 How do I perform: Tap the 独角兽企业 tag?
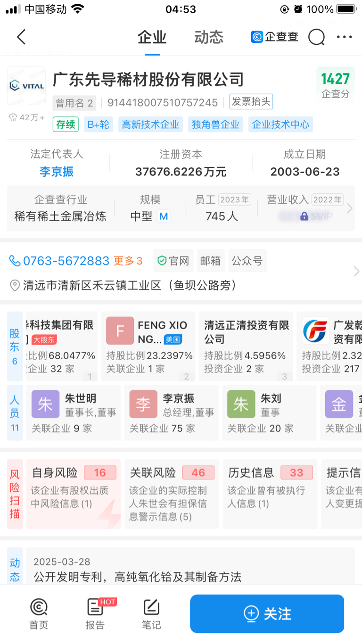coord(215,124)
